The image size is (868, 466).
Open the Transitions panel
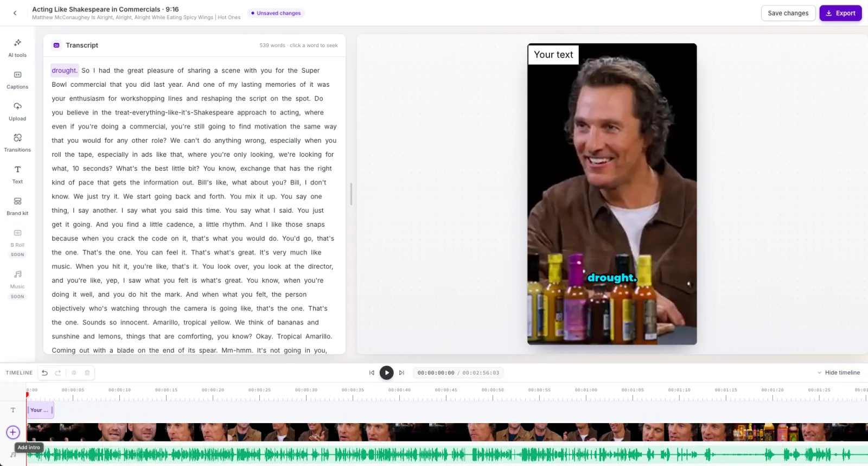point(17,143)
